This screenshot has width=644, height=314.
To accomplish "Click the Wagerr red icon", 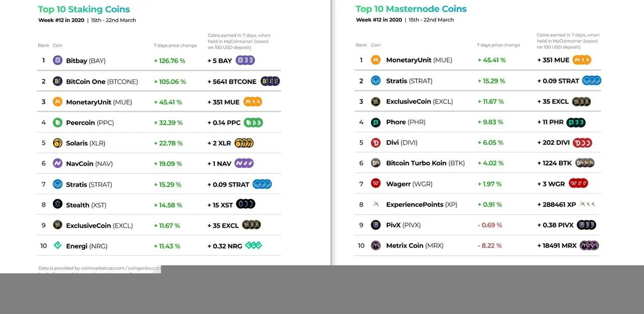I will click(376, 183).
